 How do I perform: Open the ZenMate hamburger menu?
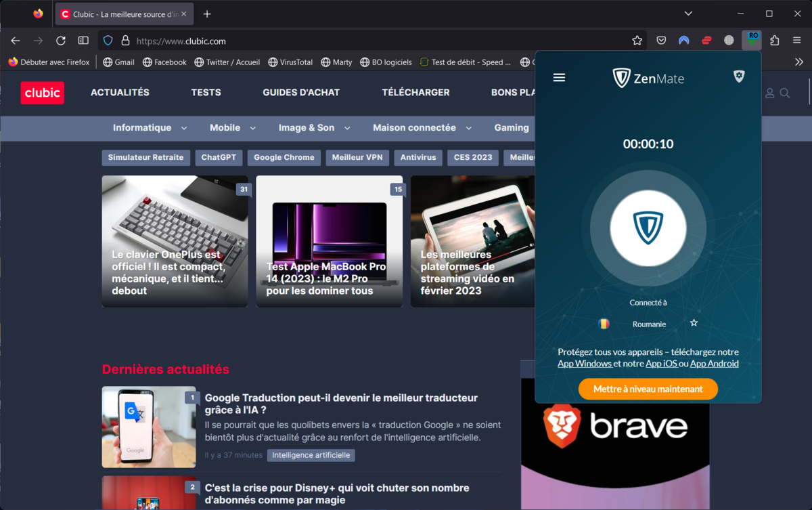559,77
